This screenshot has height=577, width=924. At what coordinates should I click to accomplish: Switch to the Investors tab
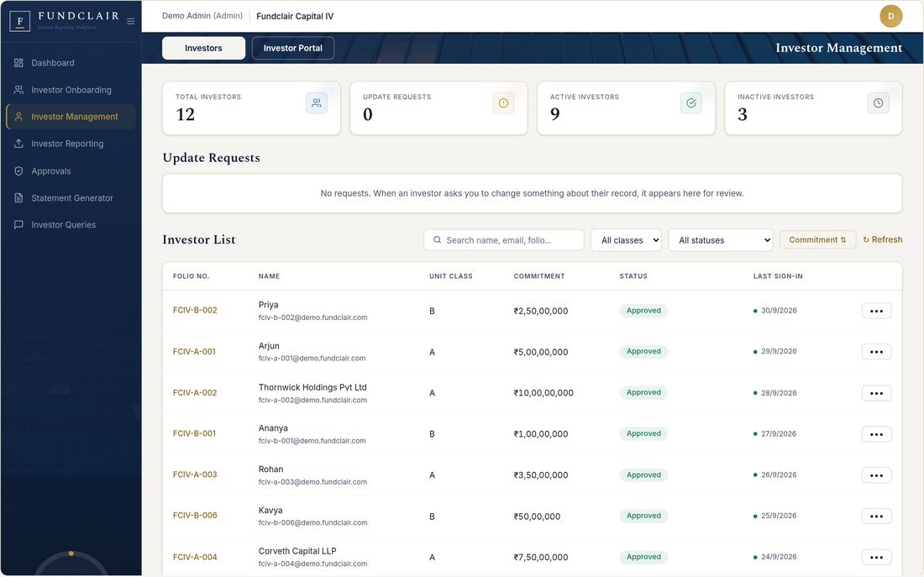[x=203, y=49]
